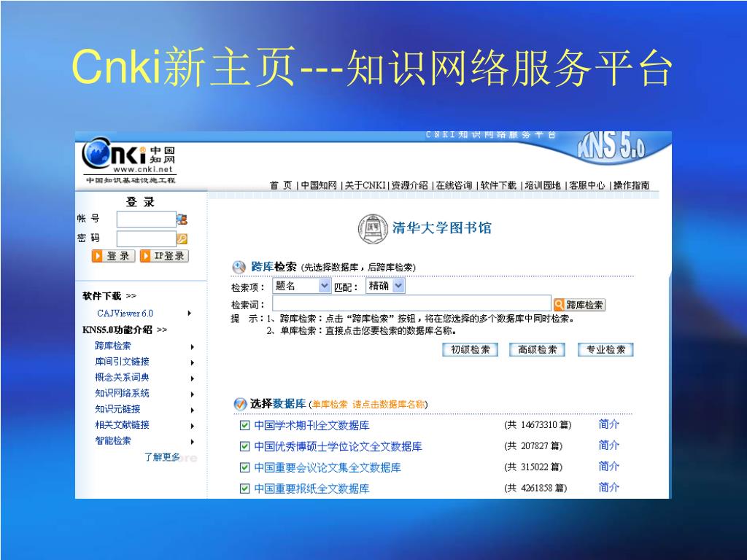Click the magnifier icon next to 跨库检索 heading

point(239,267)
